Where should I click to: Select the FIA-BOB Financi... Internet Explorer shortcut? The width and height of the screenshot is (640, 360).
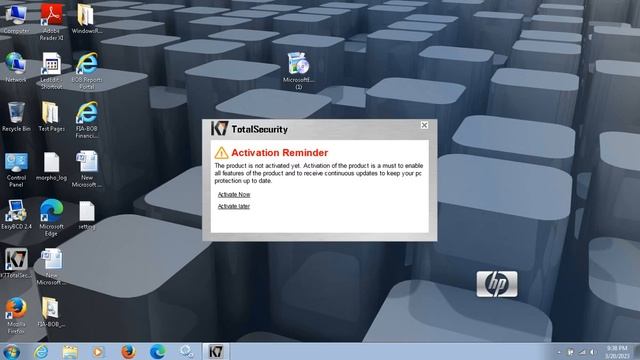click(87, 120)
